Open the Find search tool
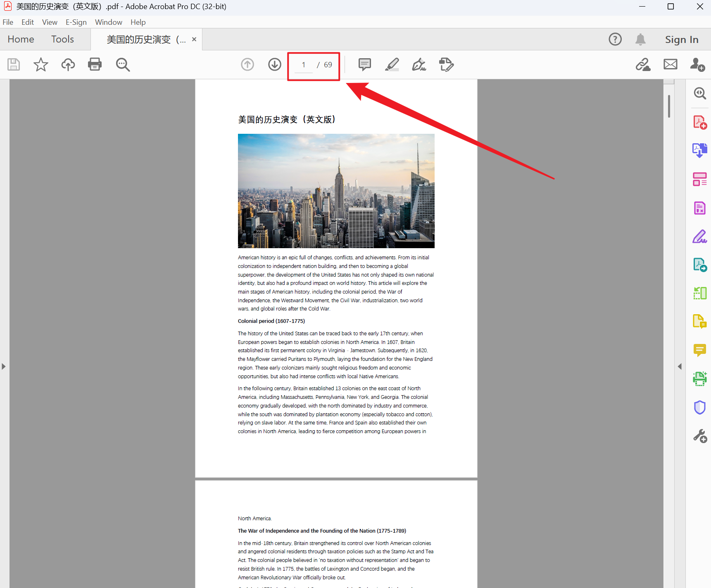 [123, 64]
